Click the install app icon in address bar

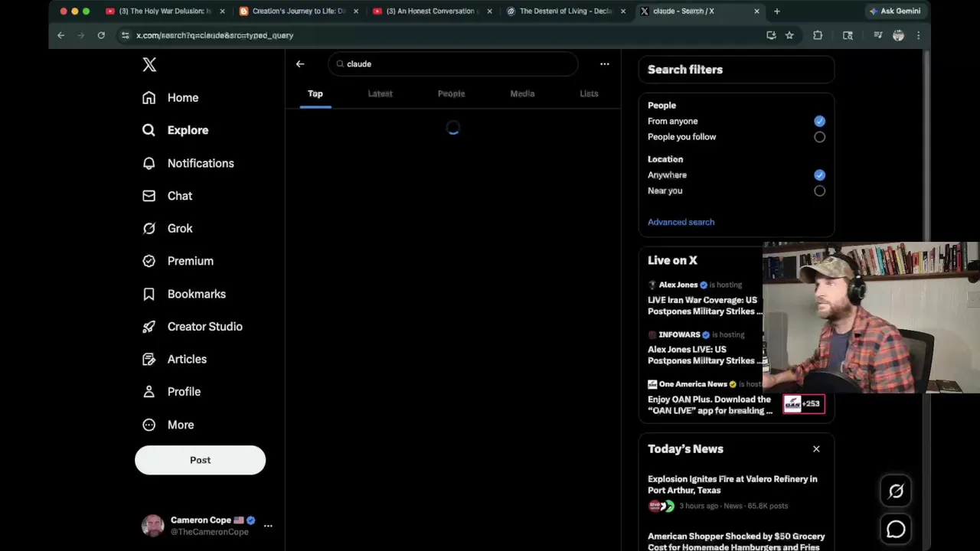pos(771,35)
